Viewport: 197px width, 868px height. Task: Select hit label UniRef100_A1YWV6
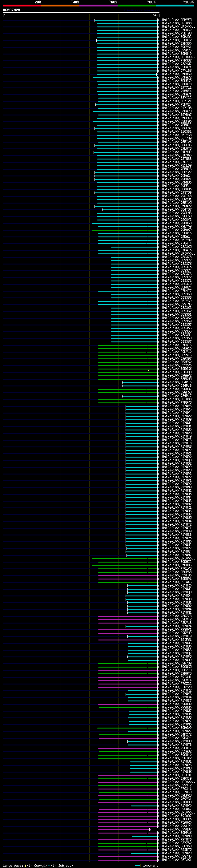click(177, 406)
